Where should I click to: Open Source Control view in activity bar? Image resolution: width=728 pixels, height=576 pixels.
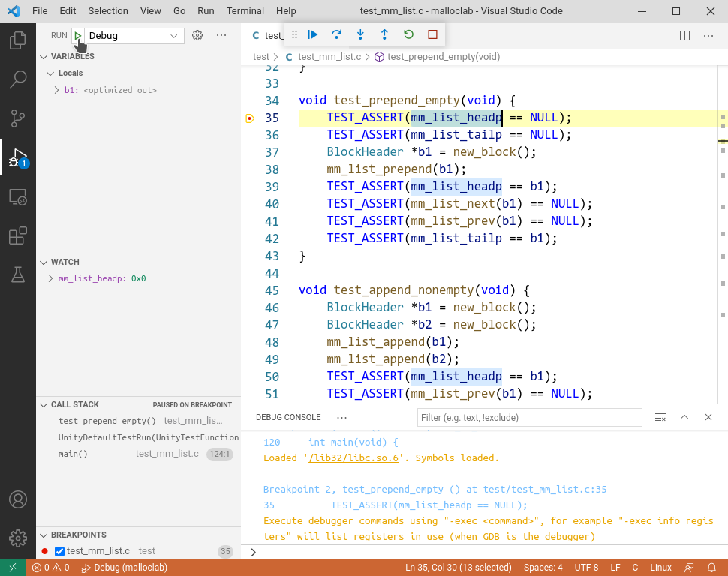[x=17, y=118]
